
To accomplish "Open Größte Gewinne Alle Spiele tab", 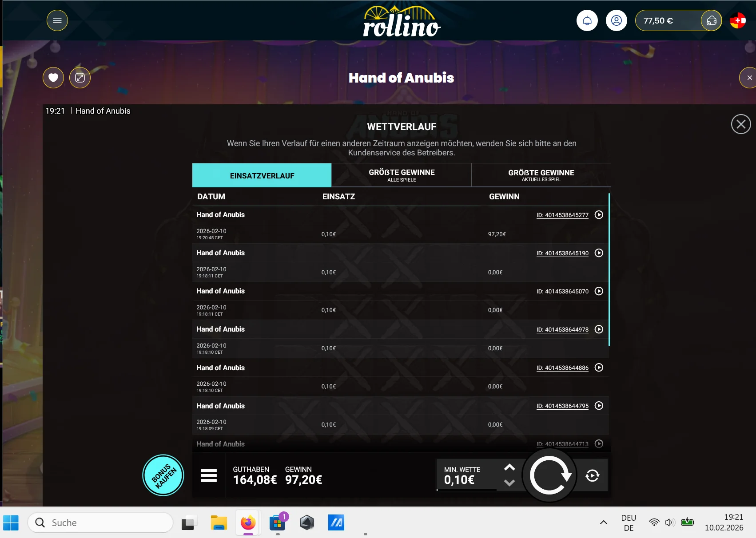I will click(402, 175).
